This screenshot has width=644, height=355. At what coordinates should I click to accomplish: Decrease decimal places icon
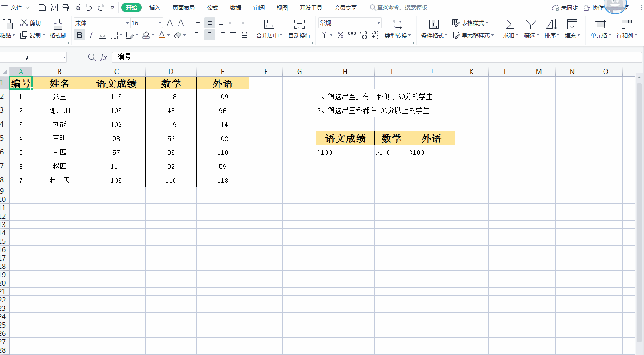pyautogui.click(x=375, y=35)
